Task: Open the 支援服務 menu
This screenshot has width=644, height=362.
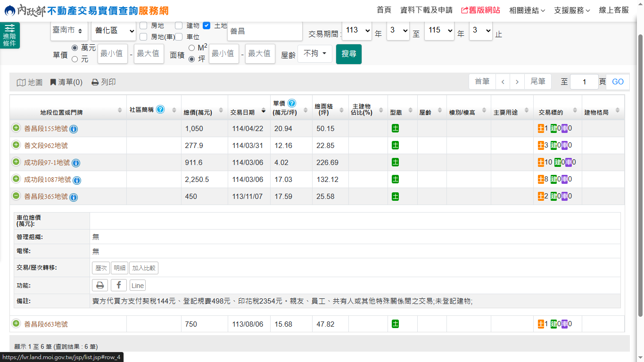Action: (572, 10)
